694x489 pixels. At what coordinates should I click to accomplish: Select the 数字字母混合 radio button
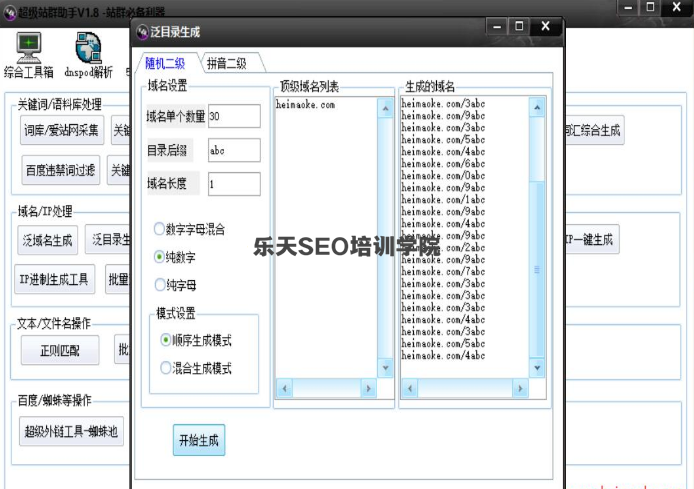click(x=159, y=229)
